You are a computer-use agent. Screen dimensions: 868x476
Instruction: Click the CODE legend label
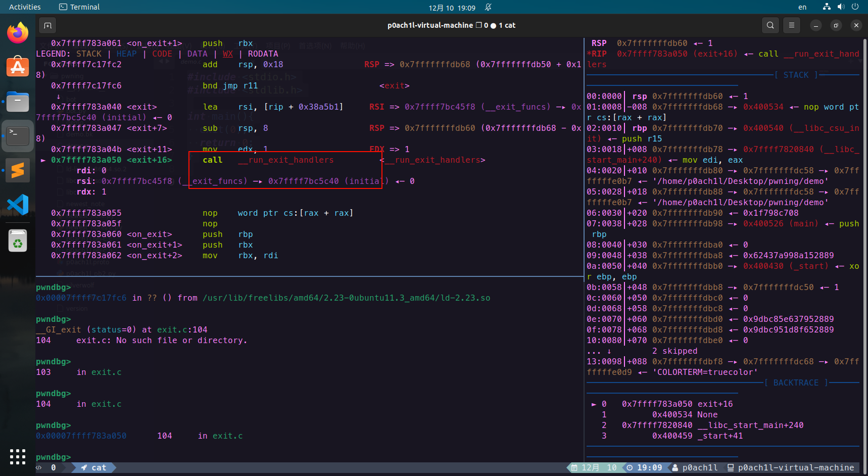(162, 54)
